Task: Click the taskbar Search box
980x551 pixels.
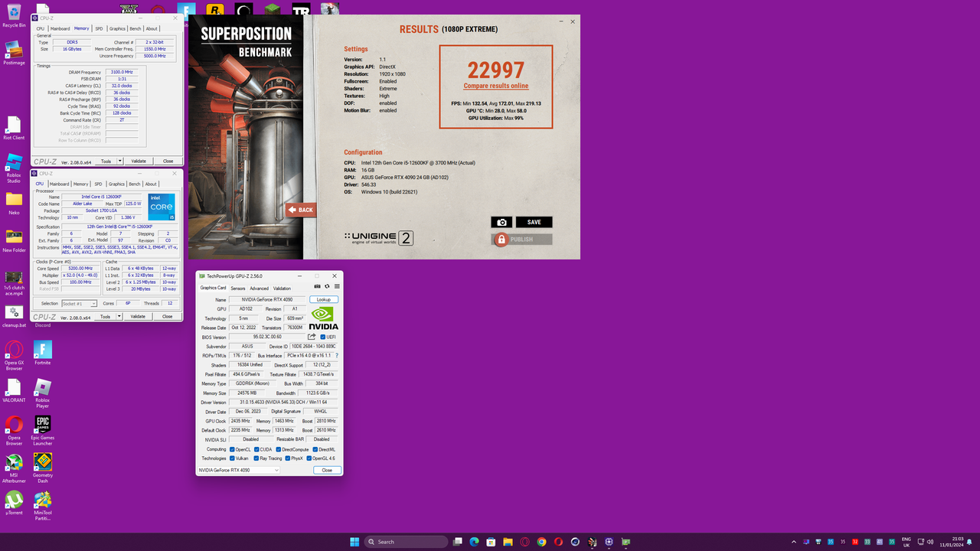Action: tap(407, 542)
